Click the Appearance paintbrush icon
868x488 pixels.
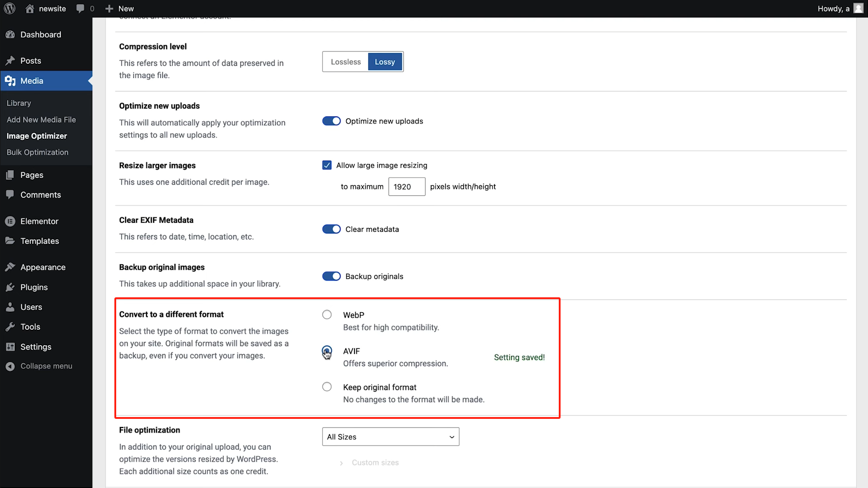(10, 267)
